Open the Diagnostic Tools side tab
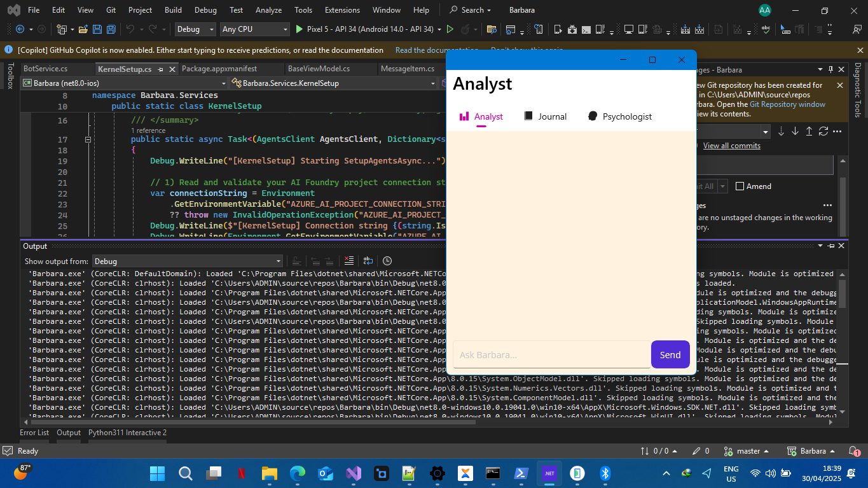 click(x=857, y=90)
